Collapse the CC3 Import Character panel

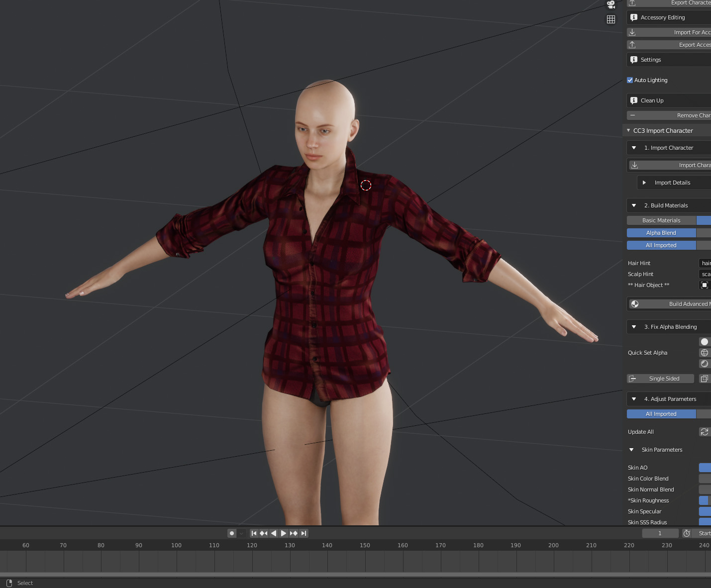click(628, 130)
